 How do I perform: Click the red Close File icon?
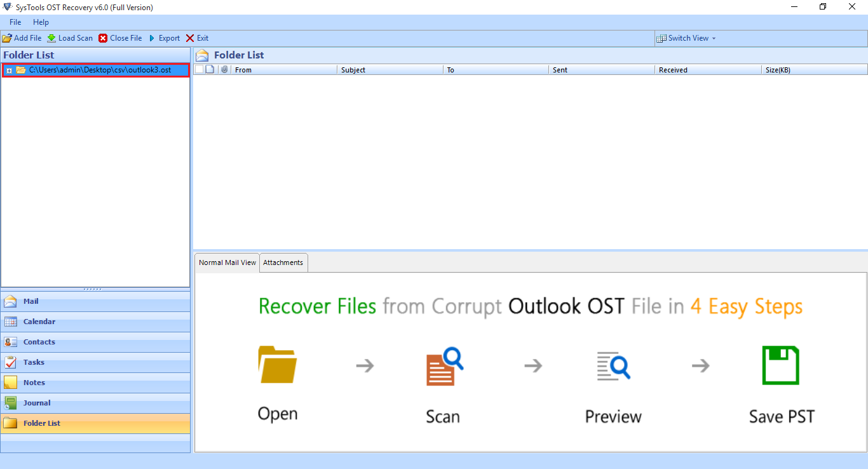103,38
